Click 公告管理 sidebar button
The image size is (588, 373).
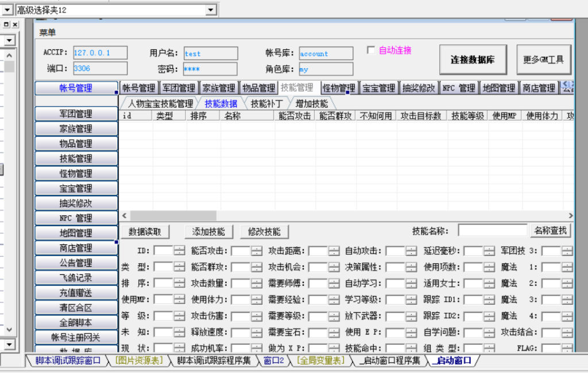(76, 263)
